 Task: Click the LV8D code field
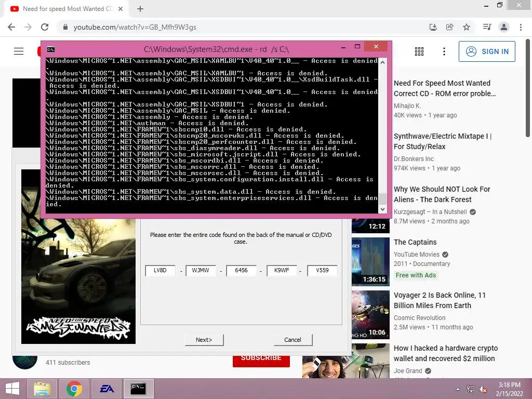[x=160, y=270]
